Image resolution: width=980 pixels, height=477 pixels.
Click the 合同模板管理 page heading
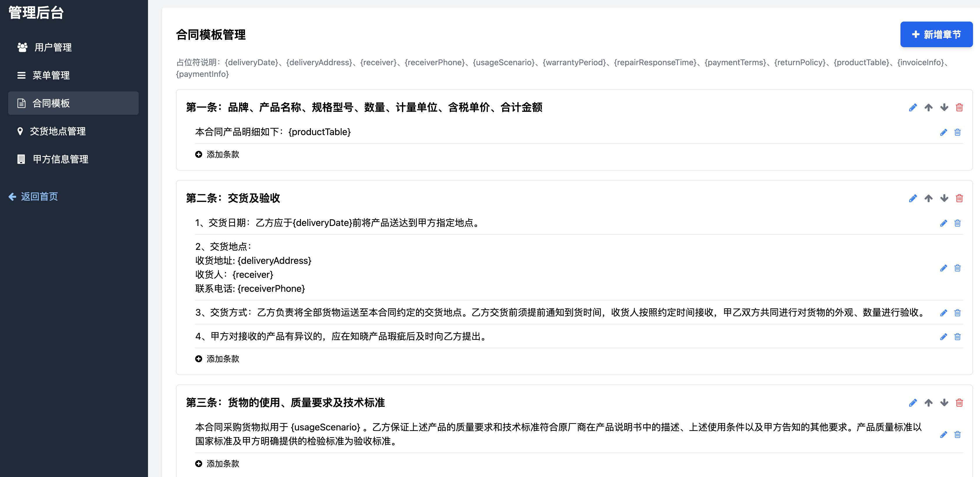point(211,35)
